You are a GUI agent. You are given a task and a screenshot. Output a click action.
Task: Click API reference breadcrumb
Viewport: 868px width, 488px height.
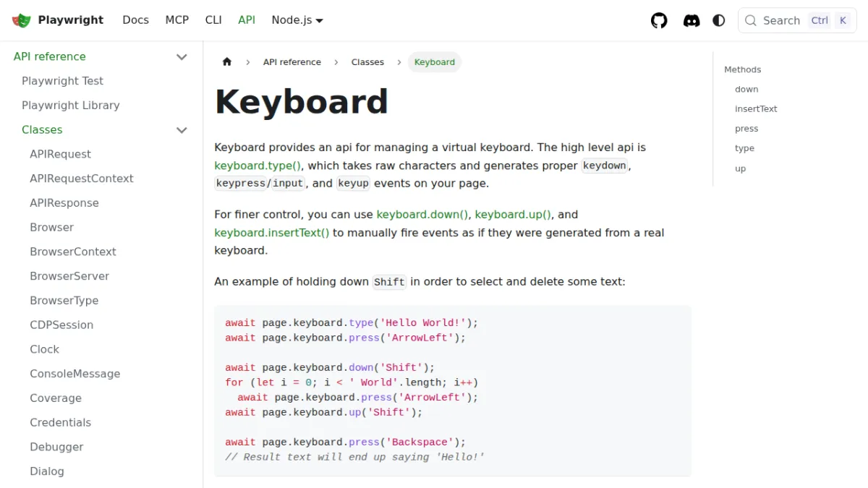point(292,62)
